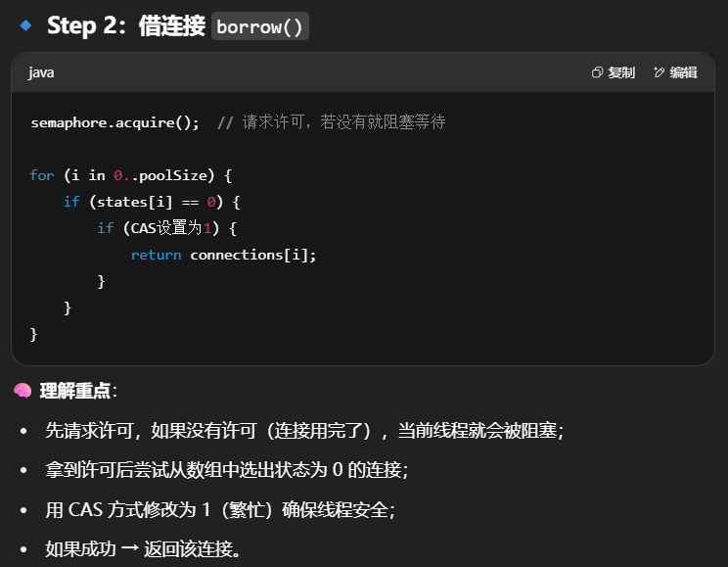
Task: Click the gray comment 请求许可，若没有就阻塞等待
Action: tap(331, 122)
